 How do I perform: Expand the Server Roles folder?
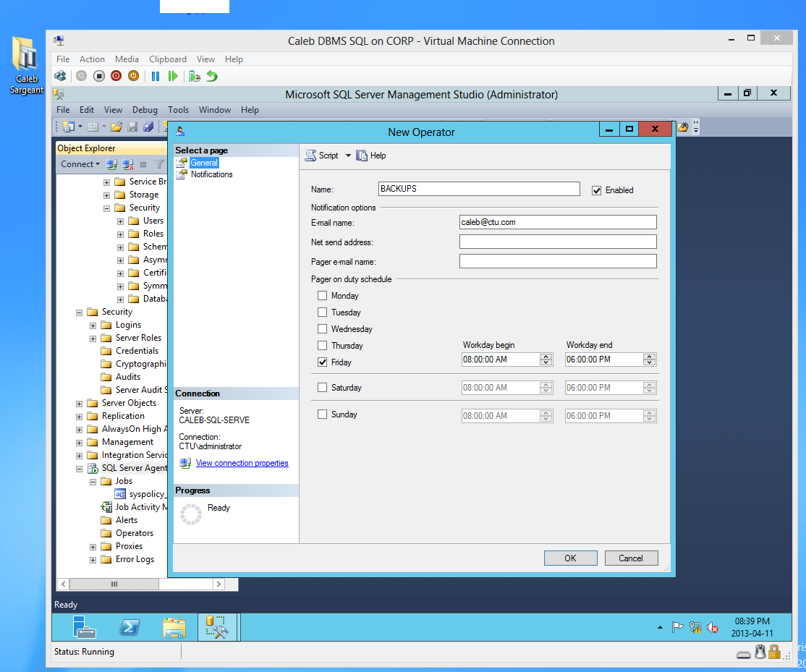click(93, 338)
